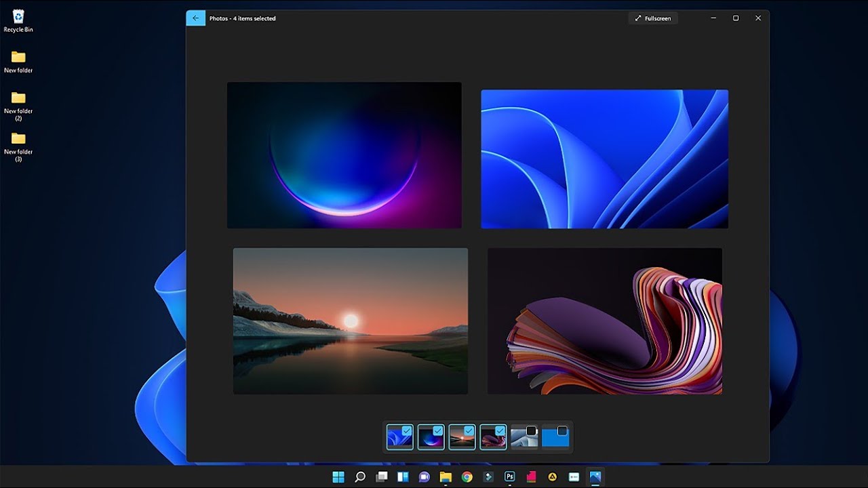This screenshot has height=488, width=868.
Task: Open Teams Chat from taskbar
Action: click(x=425, y=476)
